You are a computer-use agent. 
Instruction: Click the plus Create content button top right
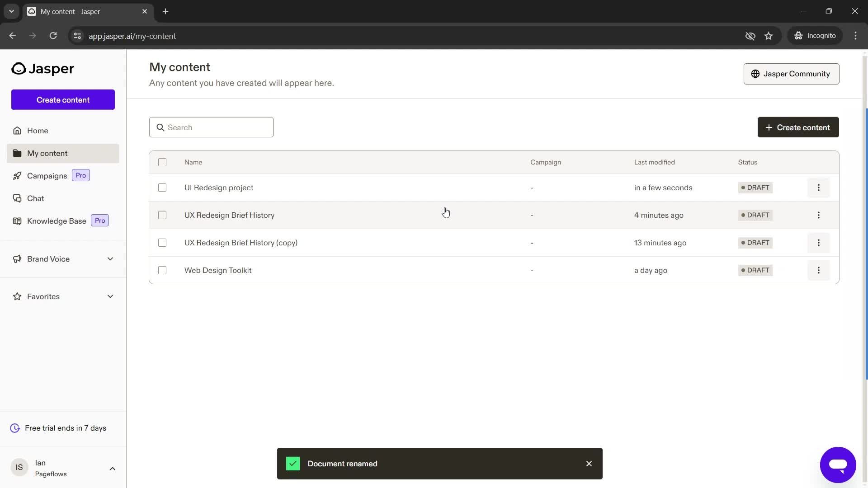click(x=798, y=127)
